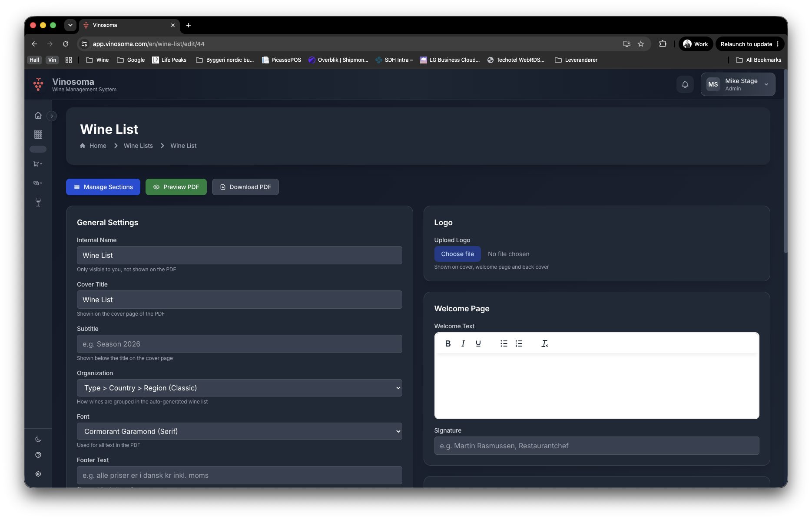Open the tab search dropdown arrow
The width and height of the screenshot is (812, 520).
click(70, 25)
